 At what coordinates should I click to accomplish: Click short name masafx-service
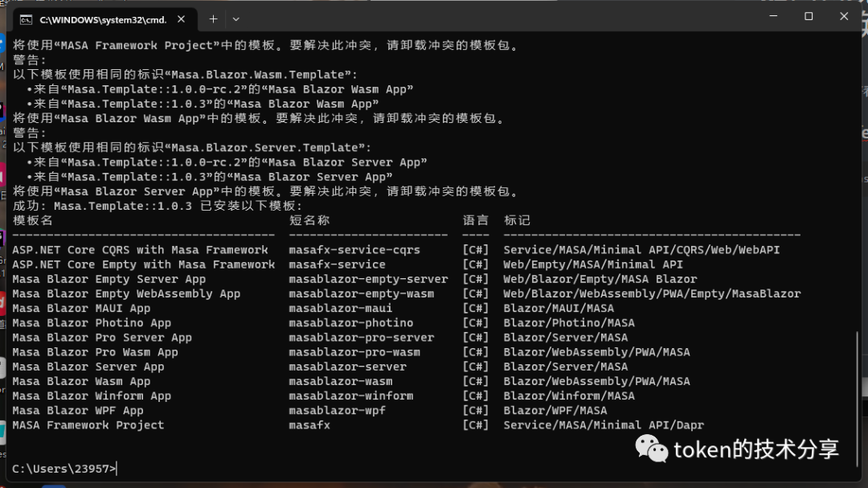tap(337, 265)
